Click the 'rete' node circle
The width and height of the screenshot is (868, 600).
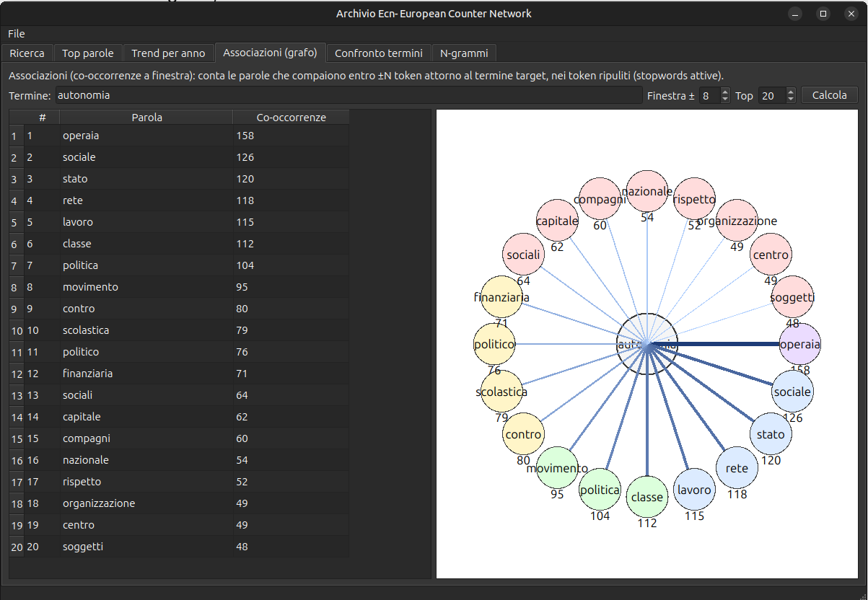[x=737, y=468]
